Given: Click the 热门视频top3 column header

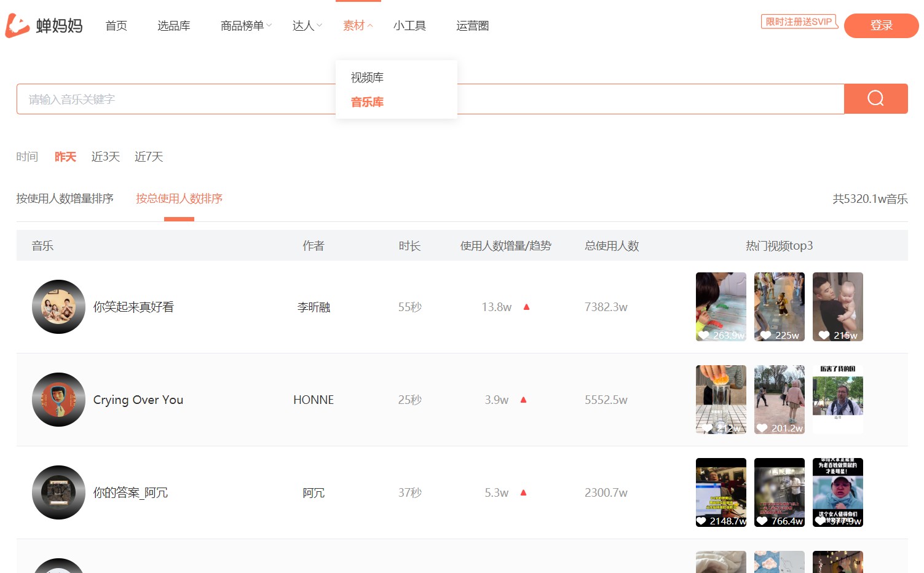Looking at the screenshot, I should point(779,246).
